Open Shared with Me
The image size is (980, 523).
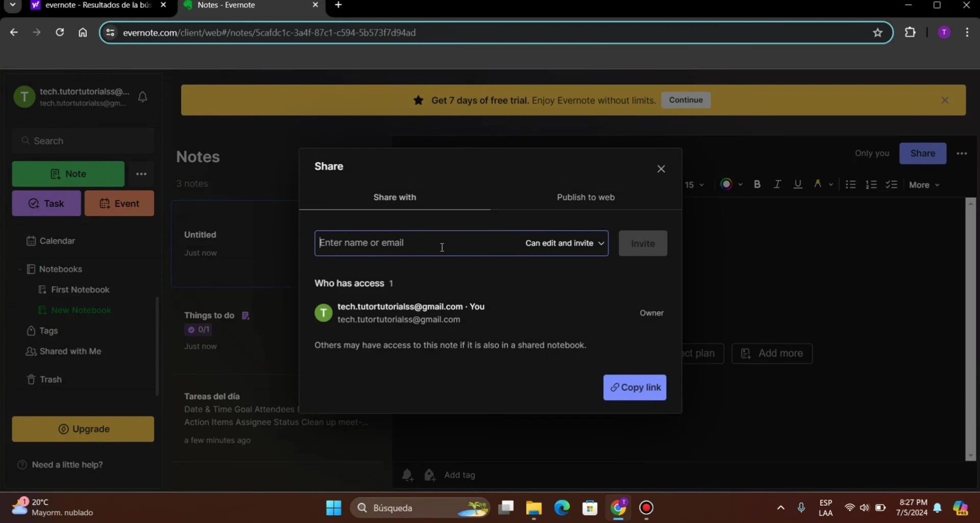tap(64, 351)
